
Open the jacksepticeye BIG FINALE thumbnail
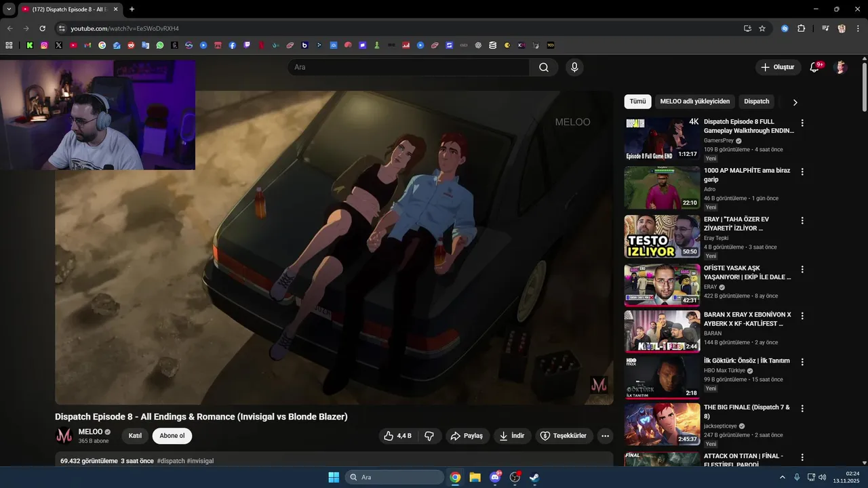coord(662,424)
